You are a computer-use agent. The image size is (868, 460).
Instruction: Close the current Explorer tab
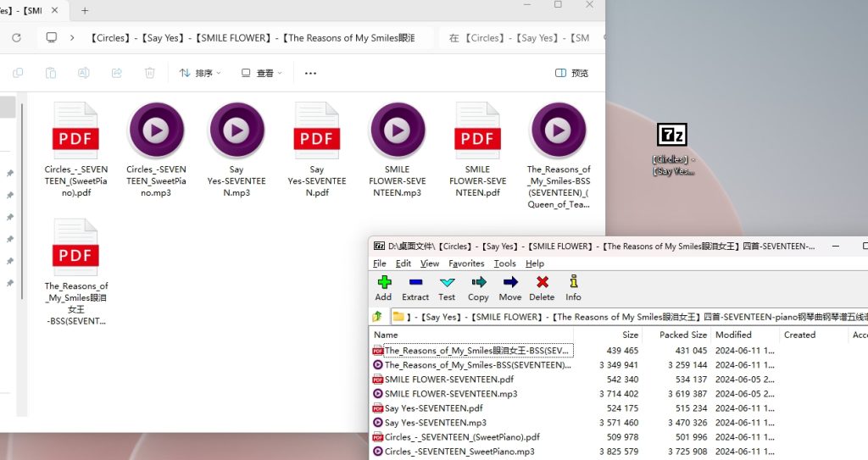(x=55, y=10)
